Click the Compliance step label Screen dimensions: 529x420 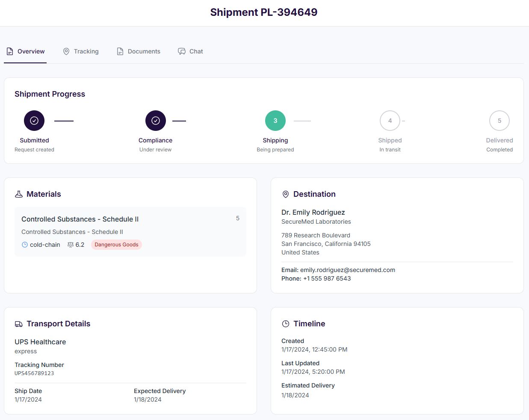pyautogui.click(x=156, y=140)
